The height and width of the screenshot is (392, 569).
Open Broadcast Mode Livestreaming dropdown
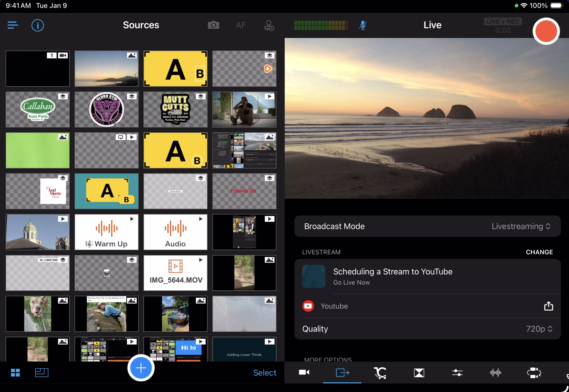[x=521, y=226]
